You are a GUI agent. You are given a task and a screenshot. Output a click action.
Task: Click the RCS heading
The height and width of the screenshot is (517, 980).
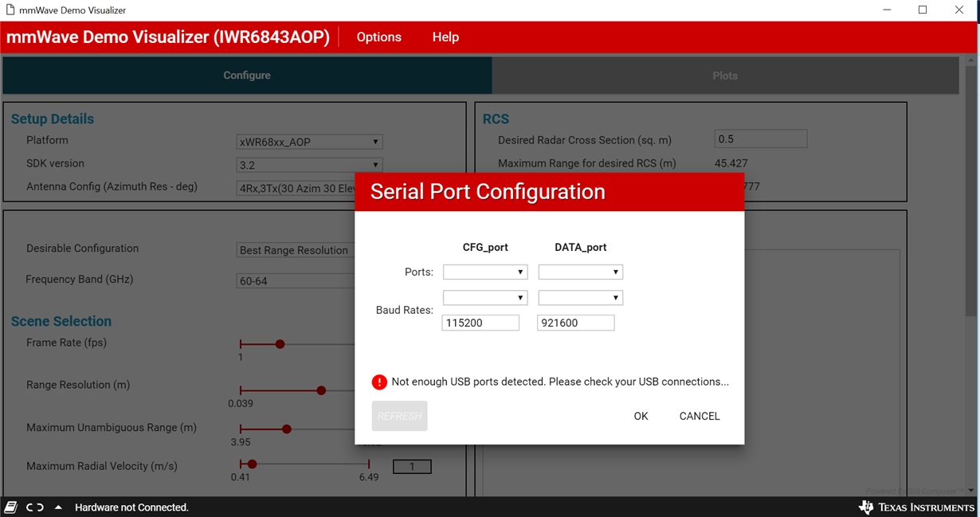coord(496,119)
